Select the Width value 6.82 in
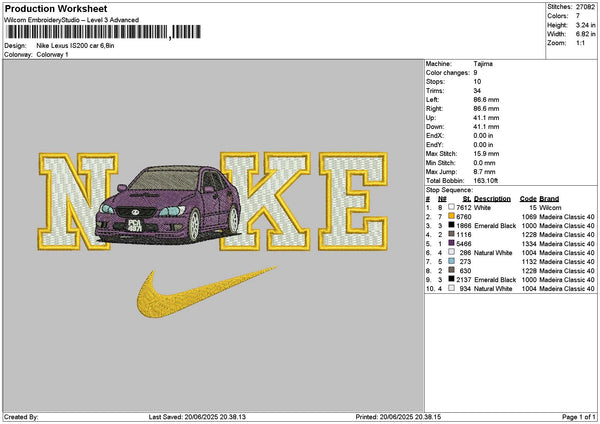 pos(585,34)
